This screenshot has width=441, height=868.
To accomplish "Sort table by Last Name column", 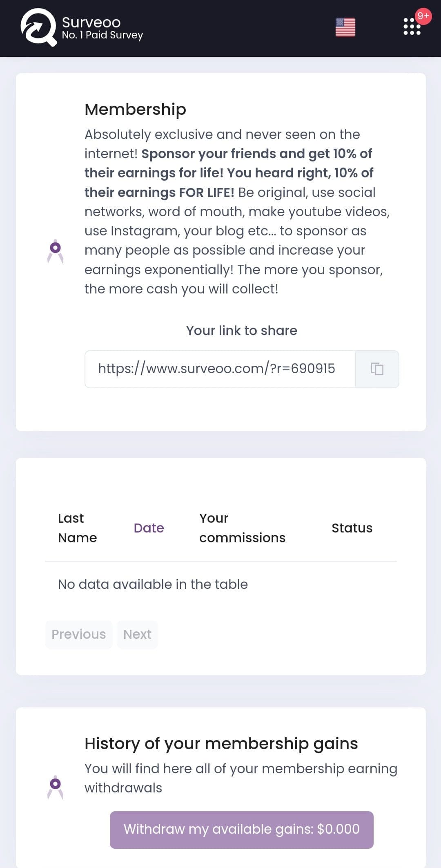I will [78, 528].
